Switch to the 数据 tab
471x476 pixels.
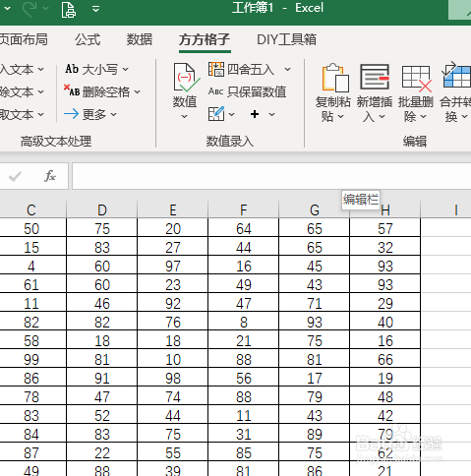coord(140,39)
